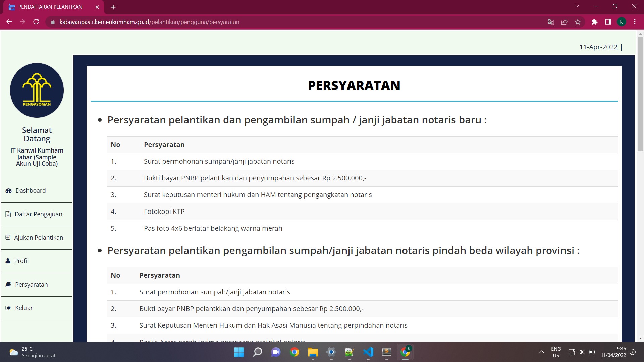The height and width of the screenshot is (362, 644).
Task: Click Keluar to log out
Action: pyautogui.click(x=23, y=308)
